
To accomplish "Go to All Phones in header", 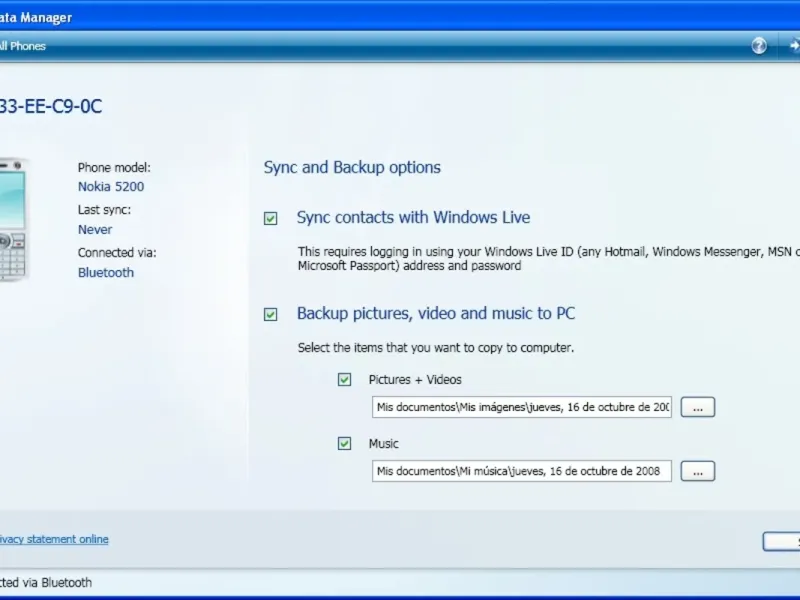I will click(x=22, y=46).
